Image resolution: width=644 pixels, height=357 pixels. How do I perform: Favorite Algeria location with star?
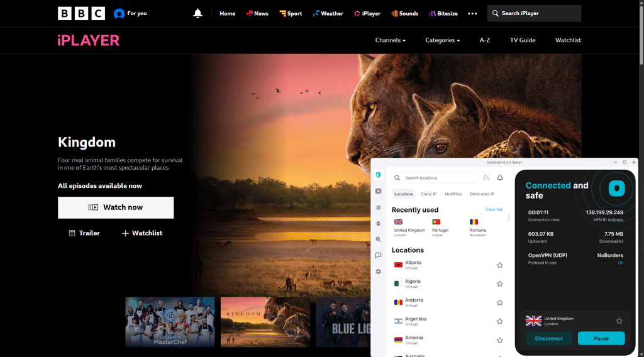coord(499,284)
